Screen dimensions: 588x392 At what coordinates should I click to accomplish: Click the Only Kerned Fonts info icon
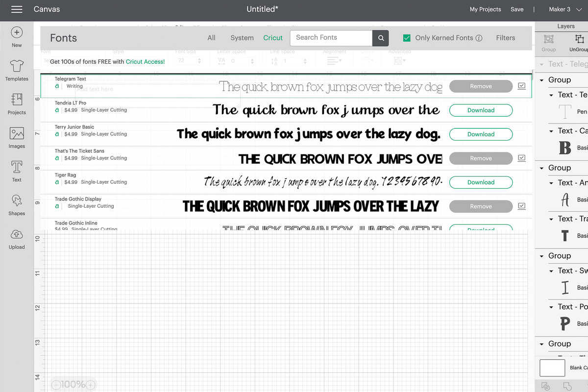click(x=479, y=38)
